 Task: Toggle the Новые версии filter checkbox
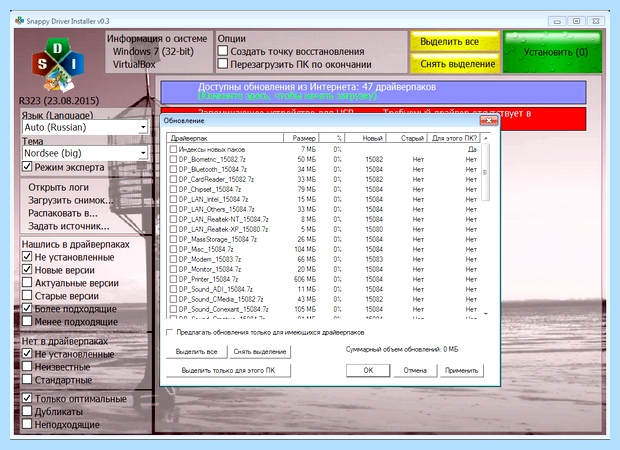click(x=27, y=270)
